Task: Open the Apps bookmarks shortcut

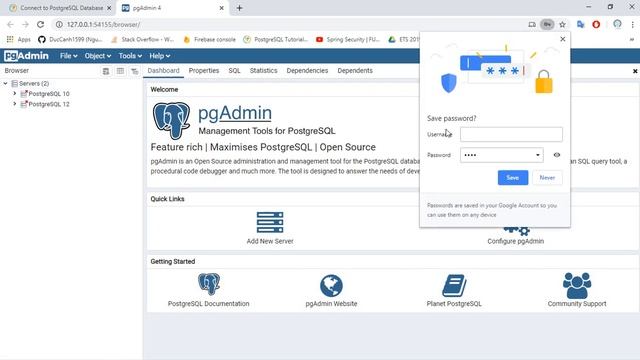Action: 19,39
